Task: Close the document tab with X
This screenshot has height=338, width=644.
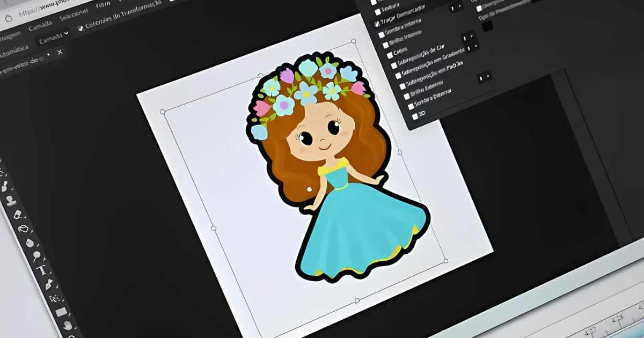Action: click(60, 52)
